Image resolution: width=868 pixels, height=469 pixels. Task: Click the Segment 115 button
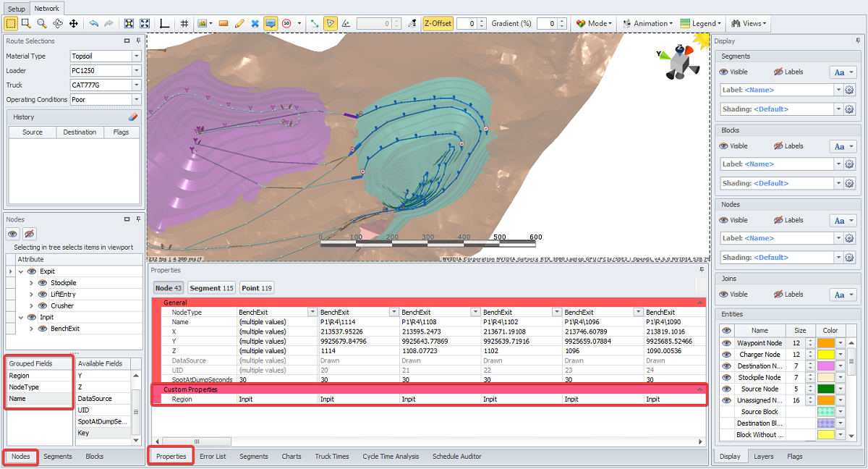pyautogui.click(x=211, y=288)
